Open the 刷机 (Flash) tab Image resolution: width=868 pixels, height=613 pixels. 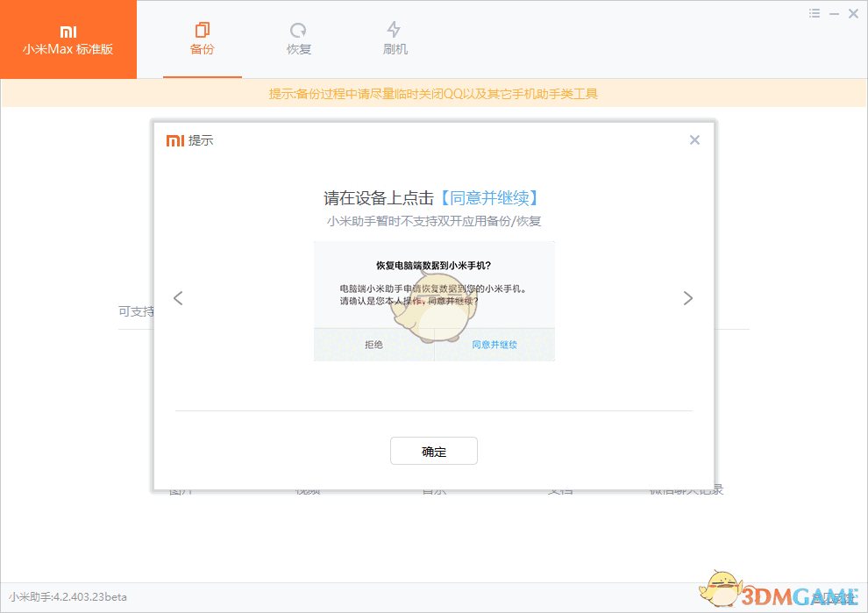395,39
